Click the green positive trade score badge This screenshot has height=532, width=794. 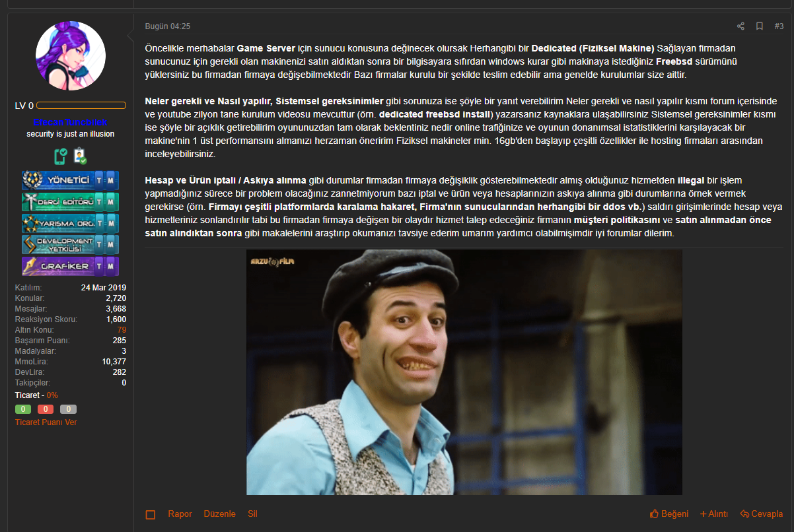(23, 409)
